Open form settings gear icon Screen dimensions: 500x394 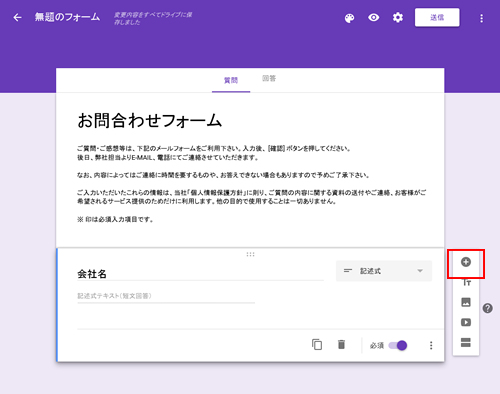(398, 17)
